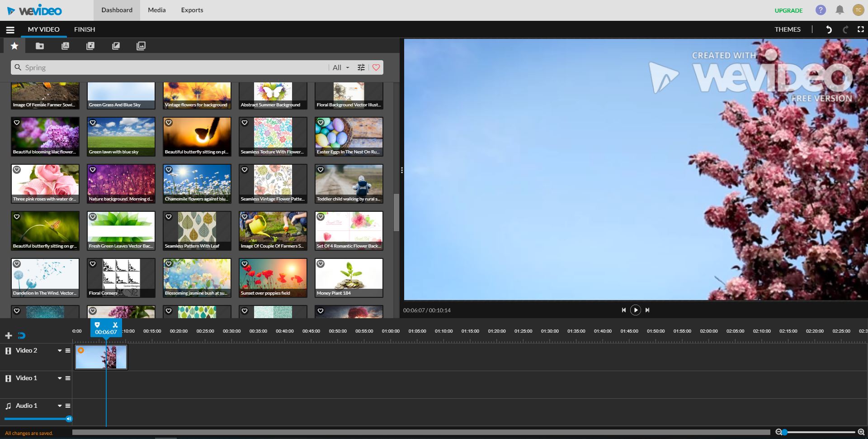Open the TC user account avatar
868x439 pixels.
858,10
